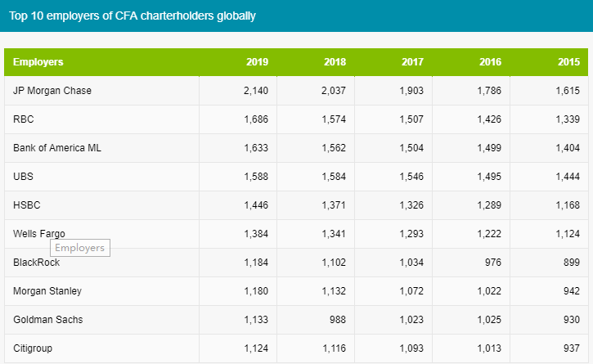The image size is (593, 364).
Task: Select the 2019 column header
Action: coord(257,62)
